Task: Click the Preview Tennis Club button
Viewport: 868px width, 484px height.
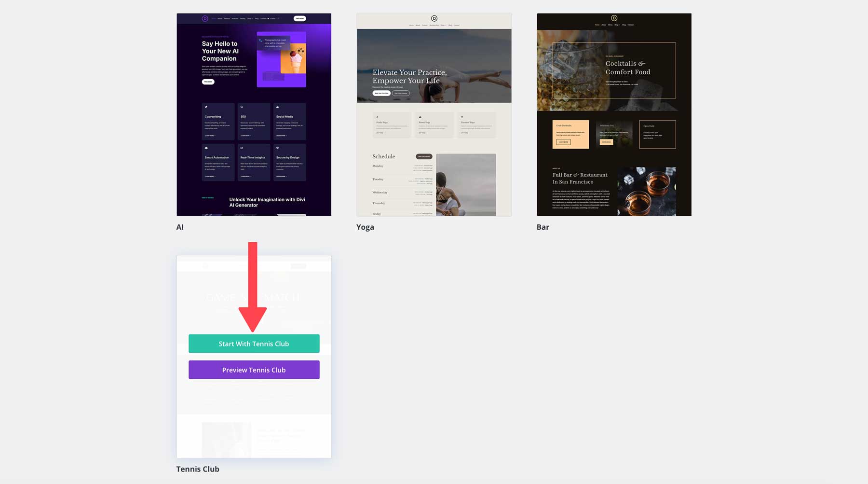Action: click(254, 370)
